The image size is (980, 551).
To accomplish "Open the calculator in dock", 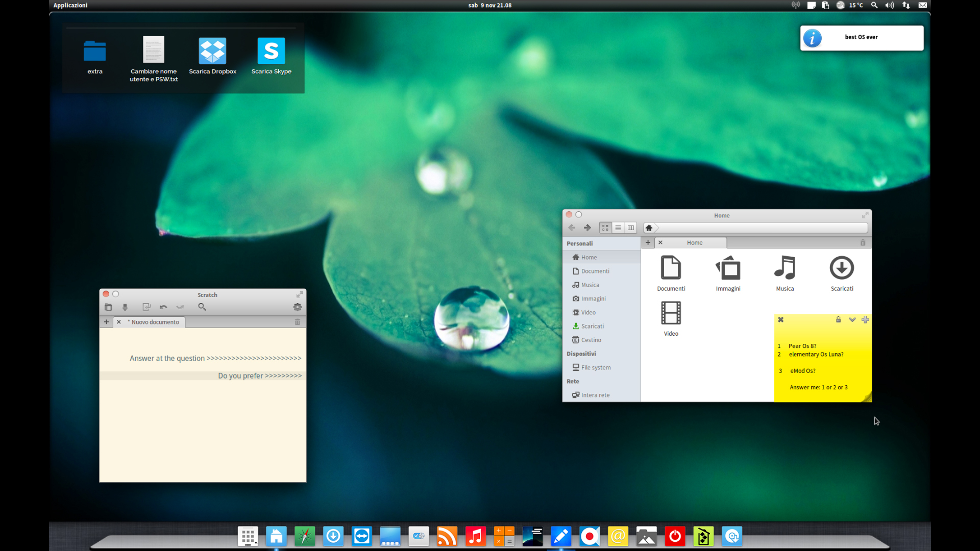I will tap(504, 536).
